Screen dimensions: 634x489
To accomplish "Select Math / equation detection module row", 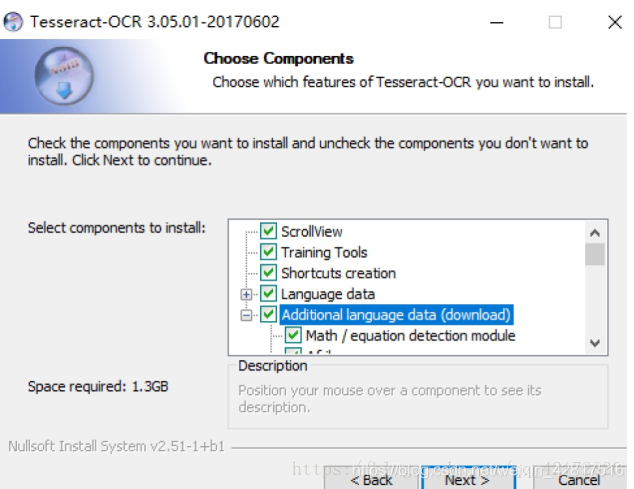I will click(410, 336).
